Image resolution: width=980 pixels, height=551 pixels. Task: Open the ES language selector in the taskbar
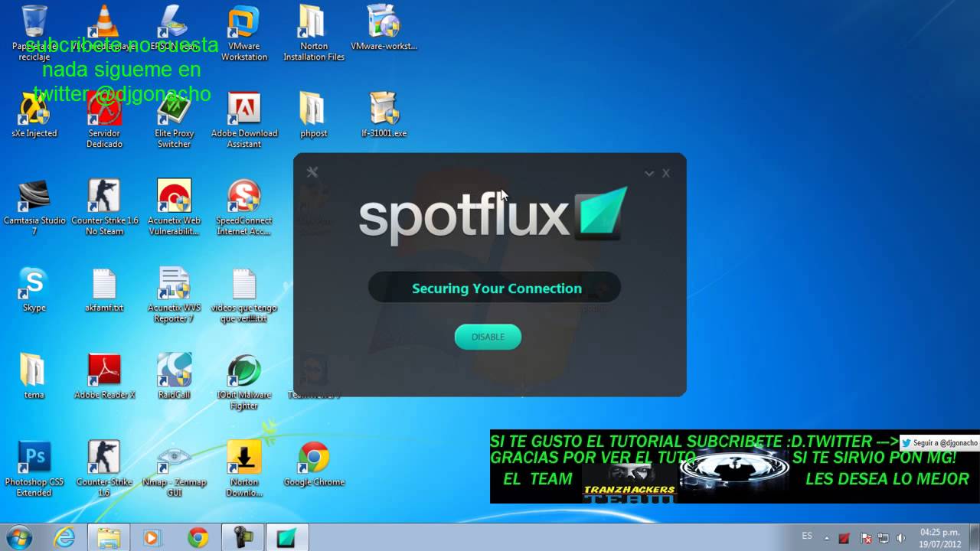(x=807, y=536)
